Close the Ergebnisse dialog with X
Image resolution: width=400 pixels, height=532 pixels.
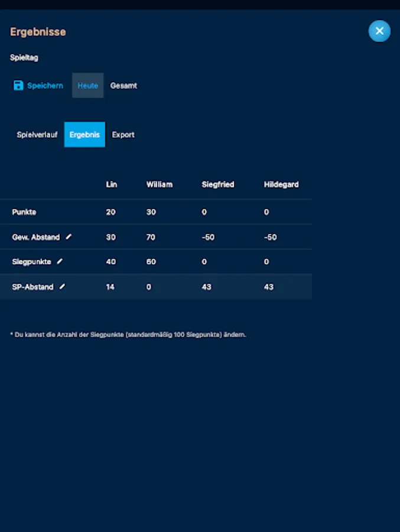point(379,31)
